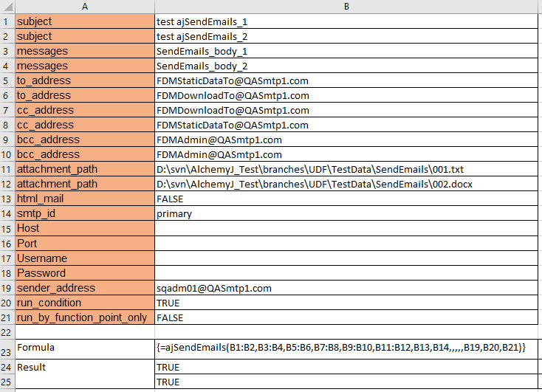Select row 13 header

tap(7, 199)
